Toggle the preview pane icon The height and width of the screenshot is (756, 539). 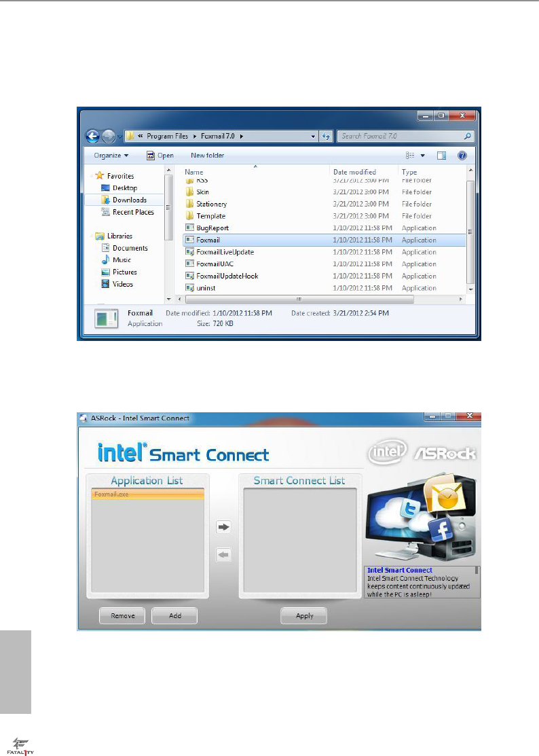(441, 156)
